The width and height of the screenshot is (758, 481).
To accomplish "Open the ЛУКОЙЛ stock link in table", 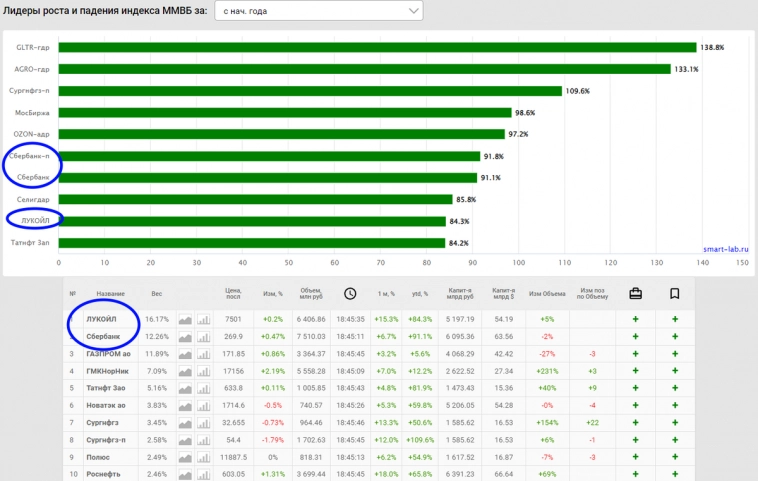I will click(103, 319).
